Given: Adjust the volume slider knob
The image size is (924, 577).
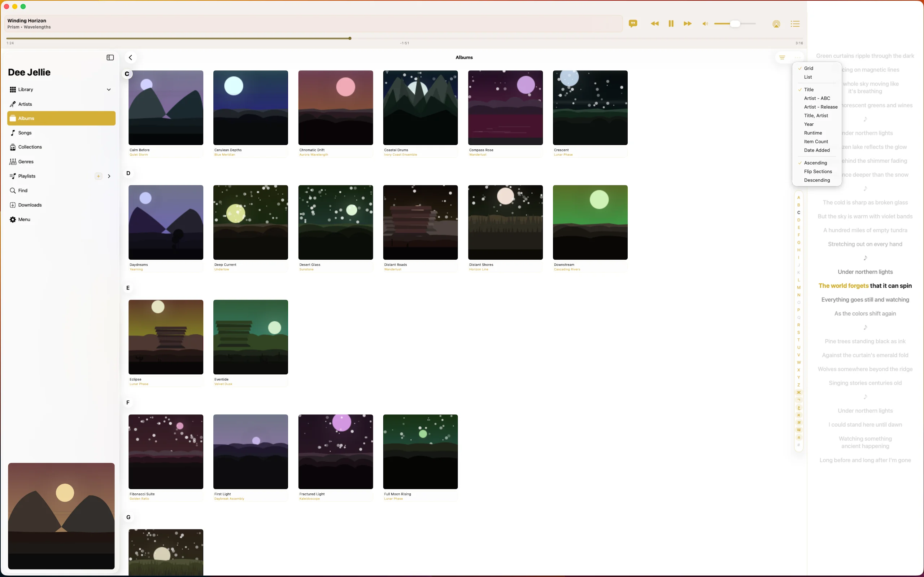Looking at the screenshot, I should pos(735,24).
